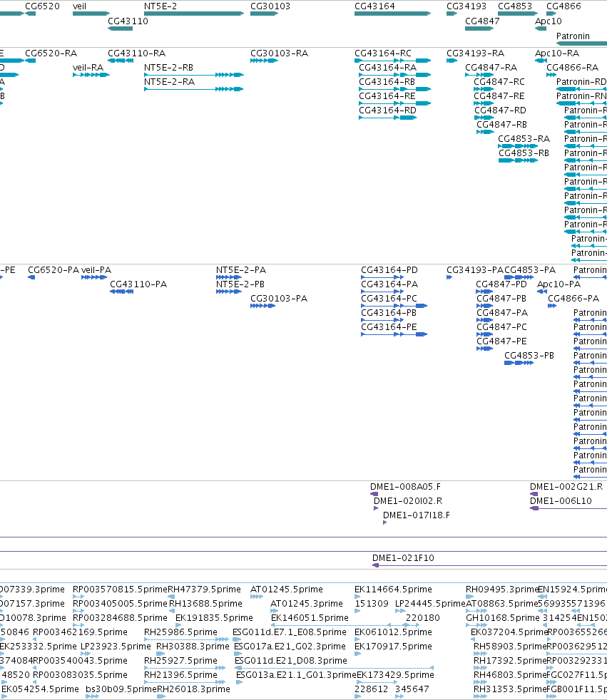Select the CG34193 gene feature
This screenshot has width=607, height=700.
point(452,14)
